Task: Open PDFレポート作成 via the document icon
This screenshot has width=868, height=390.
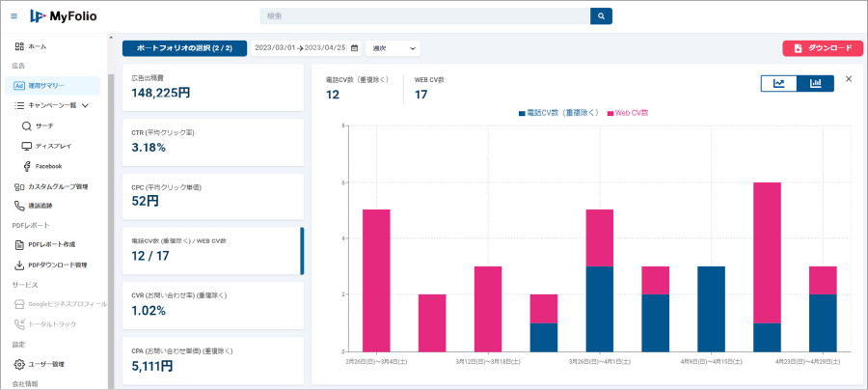Action: click(x=19, y=244)
